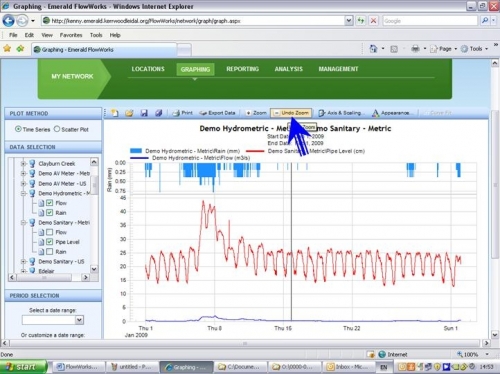
Task: Add to Favorites star-plus icon
Action: [20, 49]
